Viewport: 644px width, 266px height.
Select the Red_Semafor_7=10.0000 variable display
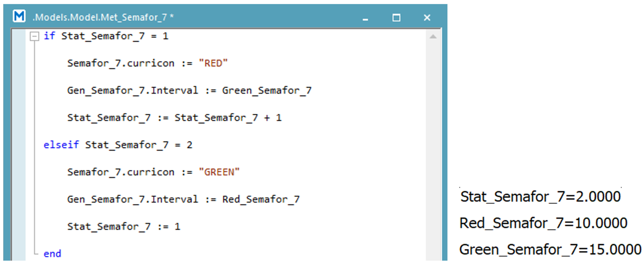pyautogui.click(x=543, y=223)
